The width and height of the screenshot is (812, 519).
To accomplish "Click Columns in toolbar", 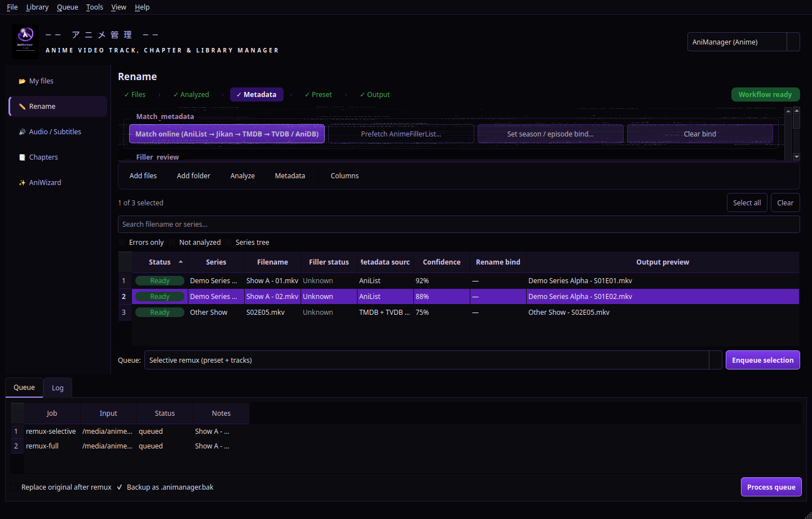I will click(345, 176).
